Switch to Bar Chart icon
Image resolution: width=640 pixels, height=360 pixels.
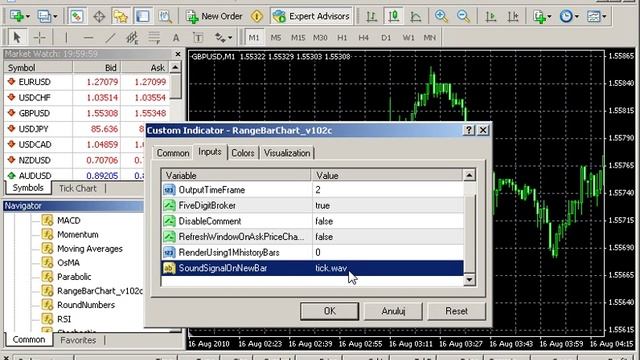pyautogui.click(x=371, y=16)
